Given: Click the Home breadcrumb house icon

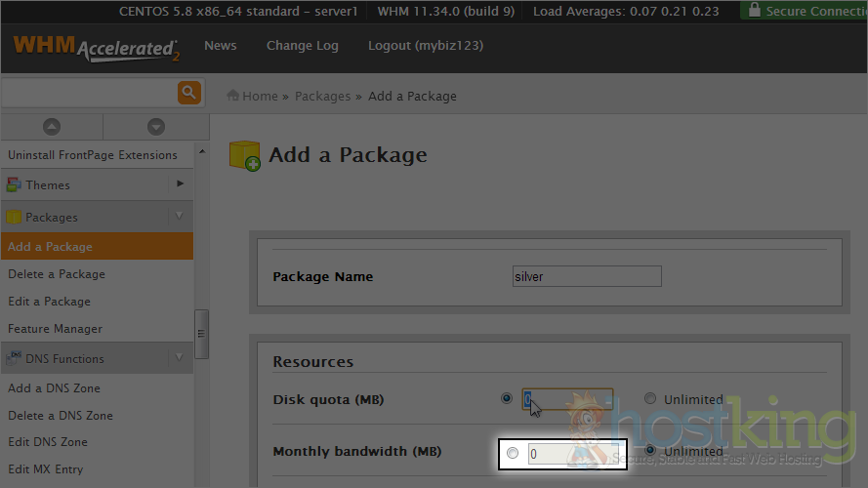Looking at the screenshot, I should click(x=233, y=96).
